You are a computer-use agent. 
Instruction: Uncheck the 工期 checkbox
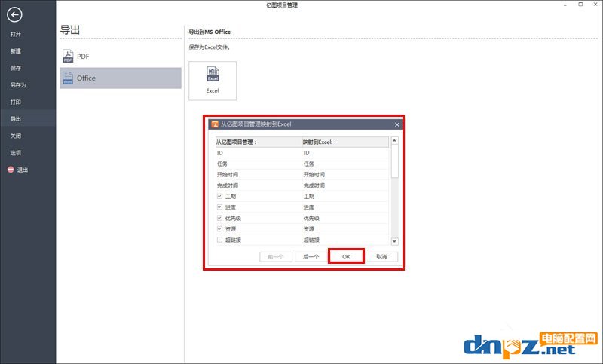219,196
